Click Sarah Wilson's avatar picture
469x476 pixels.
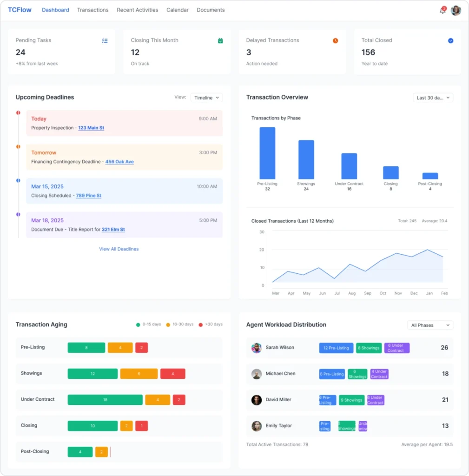(x=257, y=348)
